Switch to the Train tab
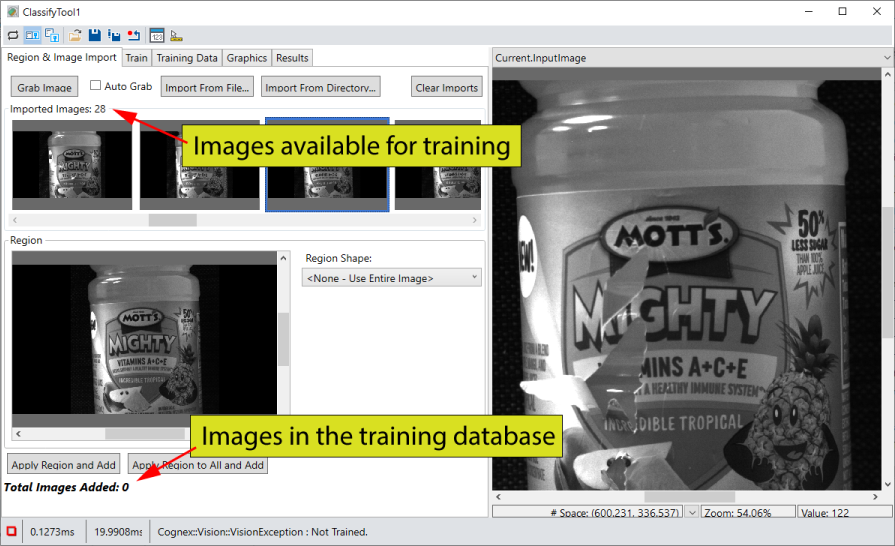This screenshot has width=895, height=546. click(x=136, y=58)
